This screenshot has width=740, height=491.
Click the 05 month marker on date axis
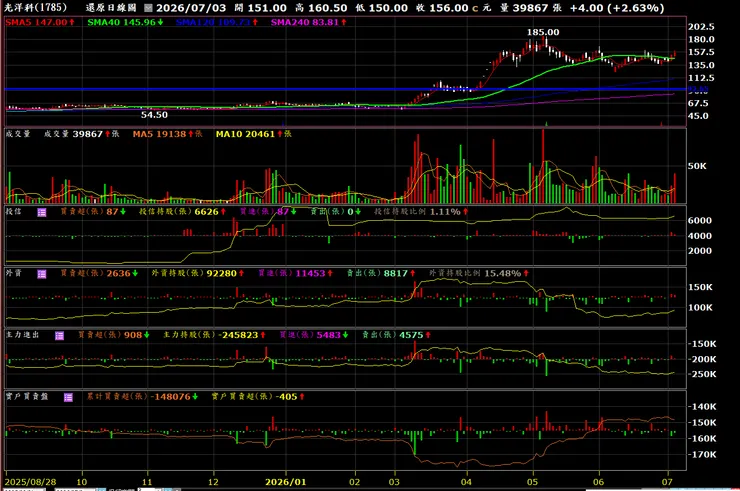click(532, 482)
